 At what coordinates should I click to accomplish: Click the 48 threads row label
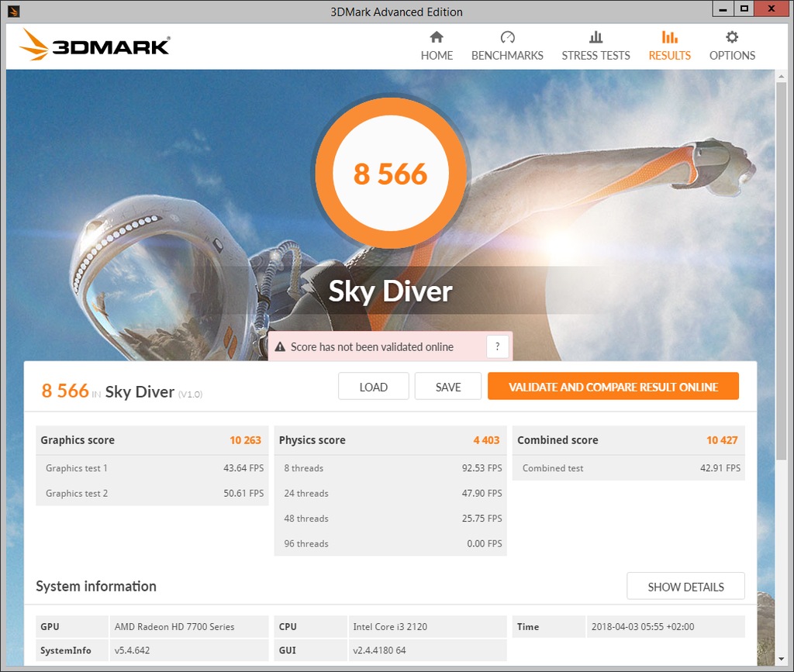click(x=306, y=519)
